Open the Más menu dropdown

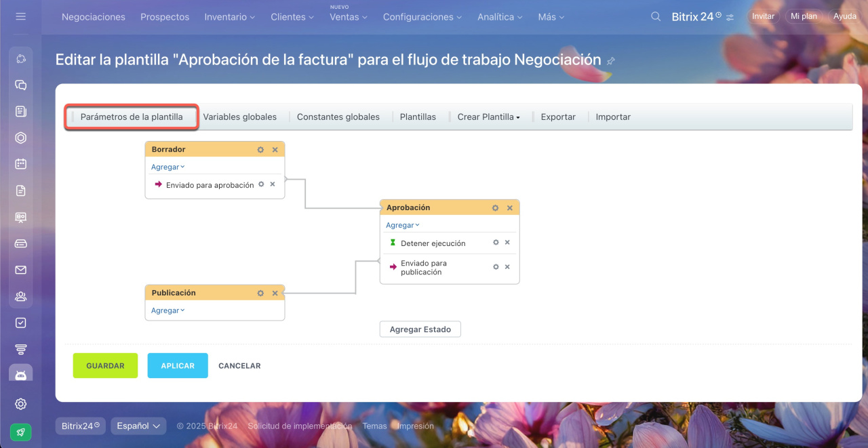(551, 17)
